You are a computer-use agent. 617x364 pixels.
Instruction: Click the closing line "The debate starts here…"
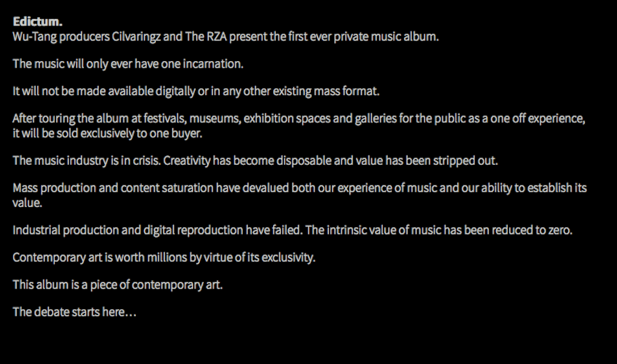(x=74, y=312)
